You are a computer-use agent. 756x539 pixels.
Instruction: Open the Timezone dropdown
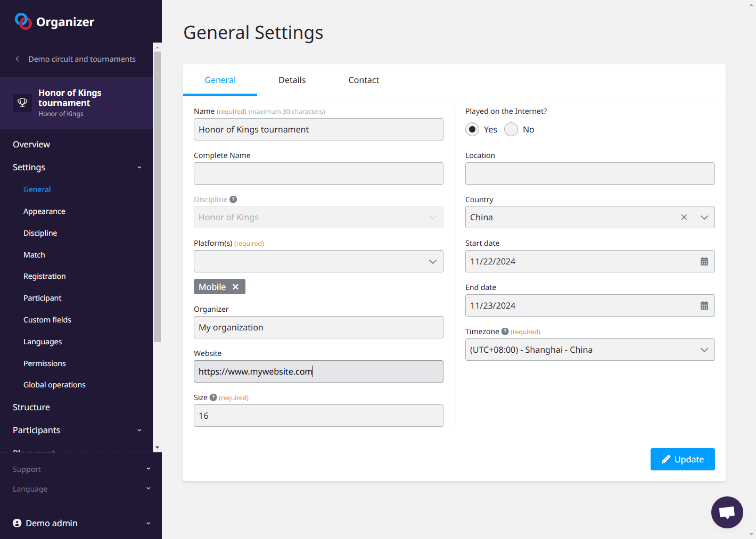click(589, 350)
